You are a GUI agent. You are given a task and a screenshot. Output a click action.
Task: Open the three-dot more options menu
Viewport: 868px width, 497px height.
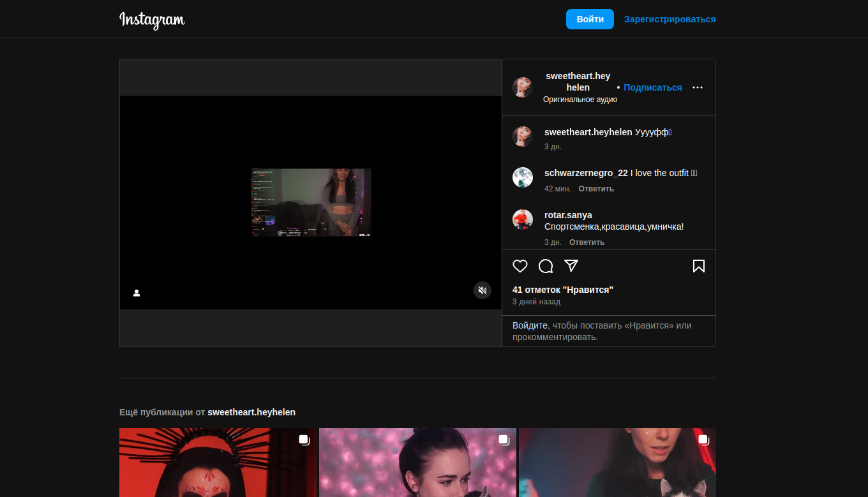pyautogui.click(x=698, y=87)
